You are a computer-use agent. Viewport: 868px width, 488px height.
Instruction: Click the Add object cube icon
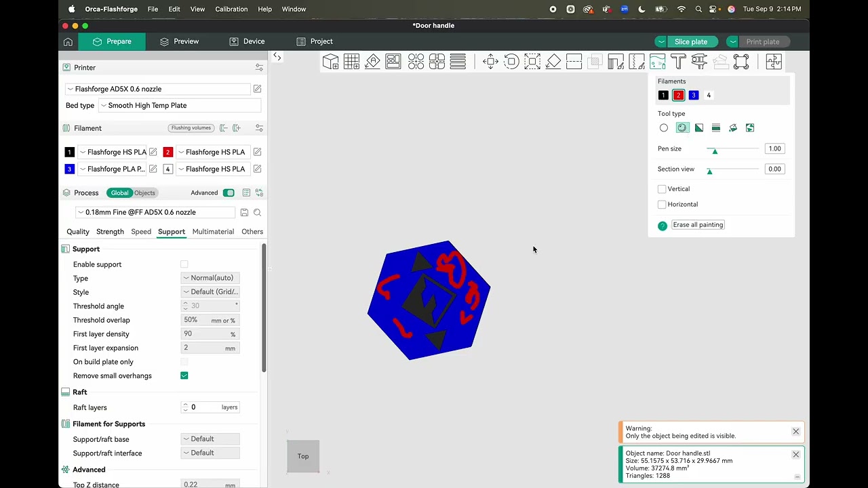[x=330, y=62]
